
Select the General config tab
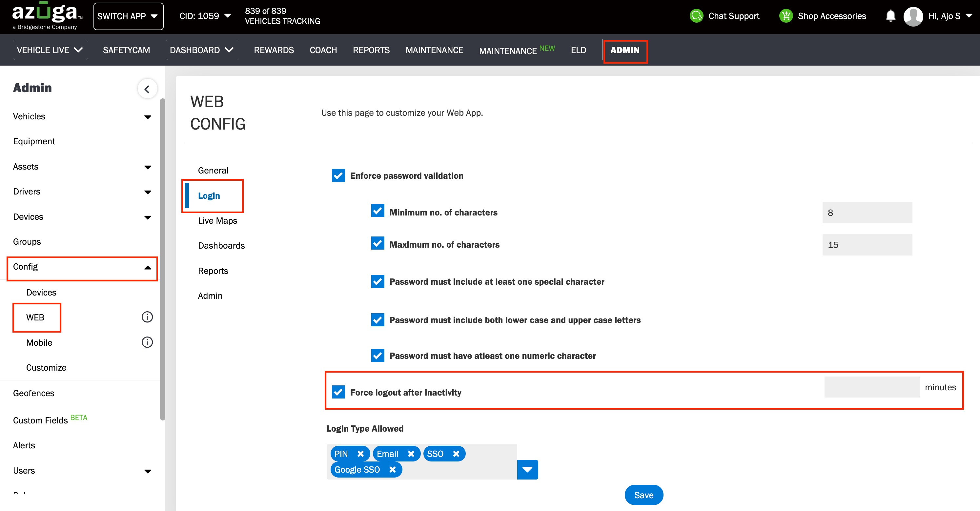pyautogui.click(x=213, y=170)
